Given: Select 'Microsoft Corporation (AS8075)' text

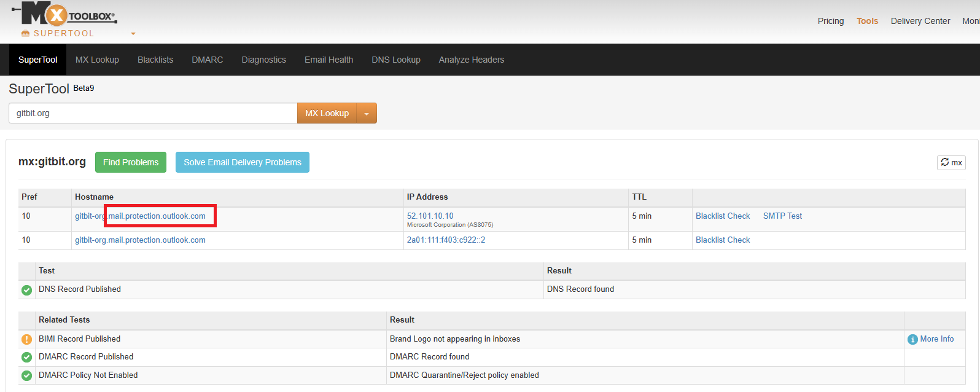Looking at the screenshot, I should coord(450,225).
